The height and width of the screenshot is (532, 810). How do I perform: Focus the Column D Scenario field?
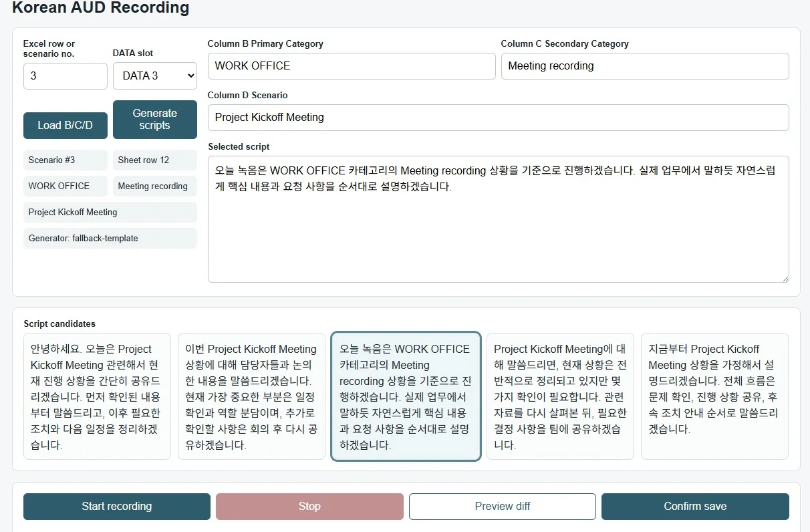coord(499,118)
